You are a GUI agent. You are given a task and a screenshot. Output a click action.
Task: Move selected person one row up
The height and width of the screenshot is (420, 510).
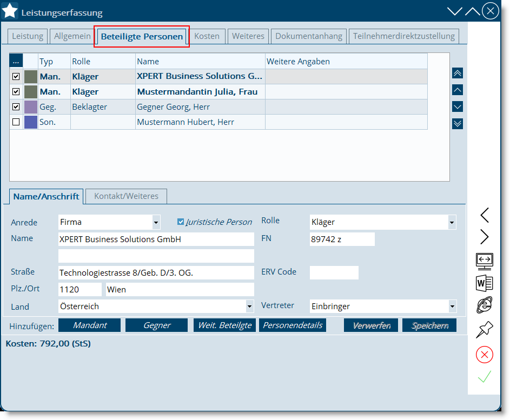tap(458, 90)
